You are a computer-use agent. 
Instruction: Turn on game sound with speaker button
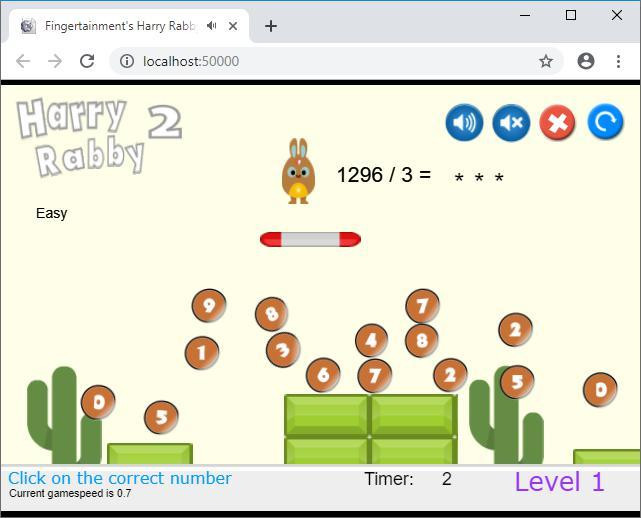464,122
